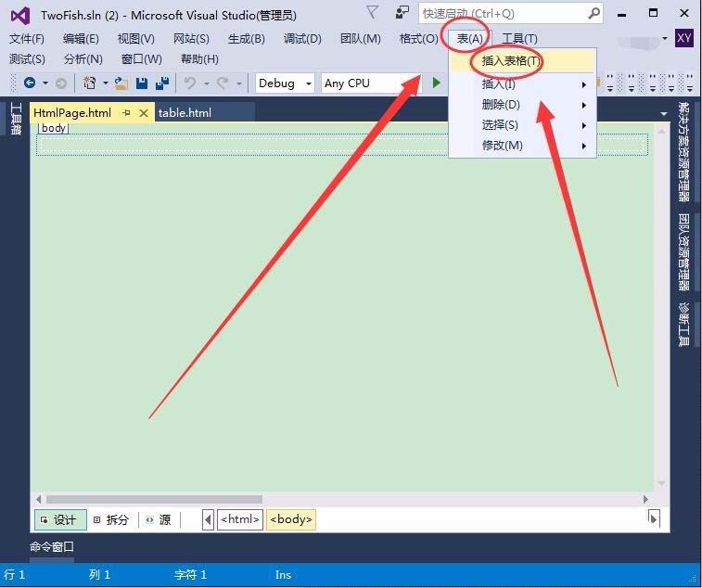The width and height of the screenshot is (702, 588).
Task: Open the 网站(S) menu
Action: tap(191, 39)
